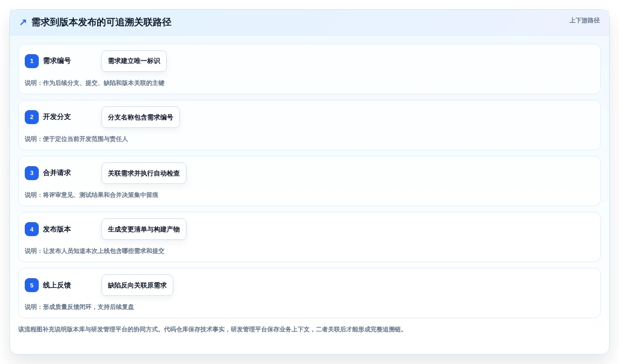The width and height of the screenshot is (619, 364).
Task: Click the 合并请求 step label
Action: click(57, 173)
